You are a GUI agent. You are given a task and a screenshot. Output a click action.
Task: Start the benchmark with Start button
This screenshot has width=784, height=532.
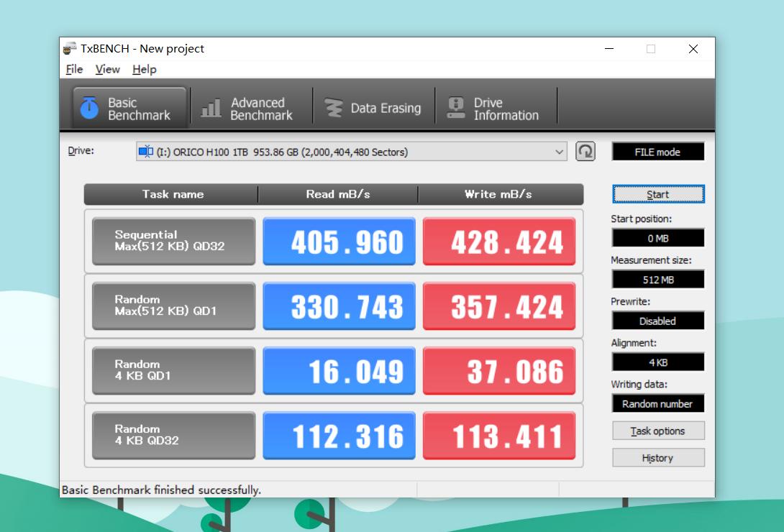657,194
